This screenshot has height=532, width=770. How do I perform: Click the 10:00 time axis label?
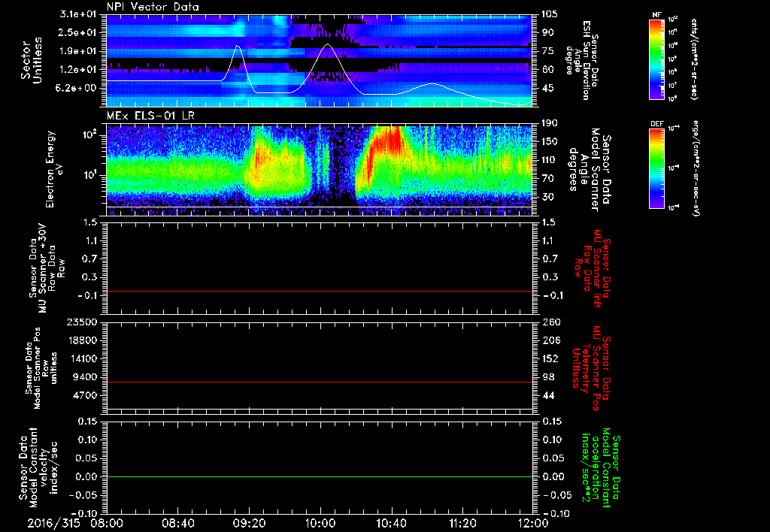point(320,523)
